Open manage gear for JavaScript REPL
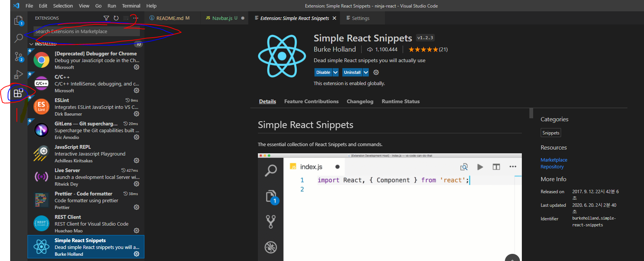Image resolution: width=644 pixels, height=261 pixels. tap(136, 160)
